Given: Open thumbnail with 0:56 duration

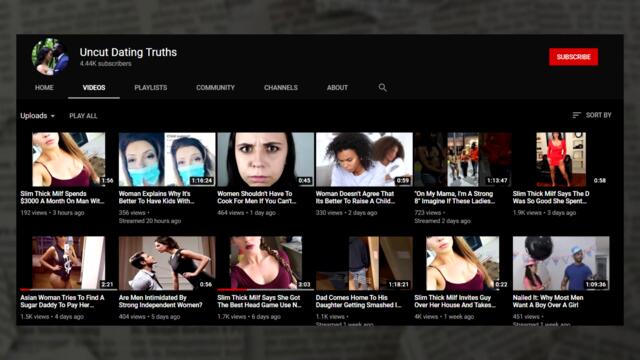Looking at the screenshot, I should coord(167,263).
